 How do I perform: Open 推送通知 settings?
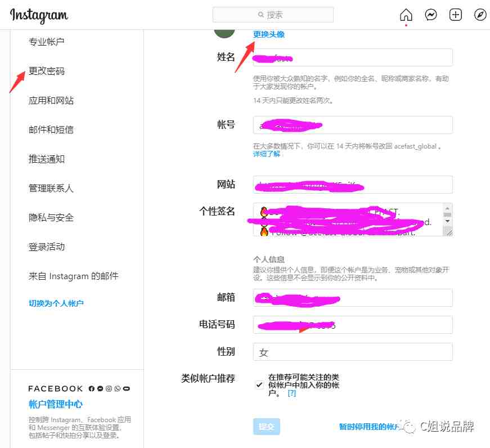coord(46,159)
